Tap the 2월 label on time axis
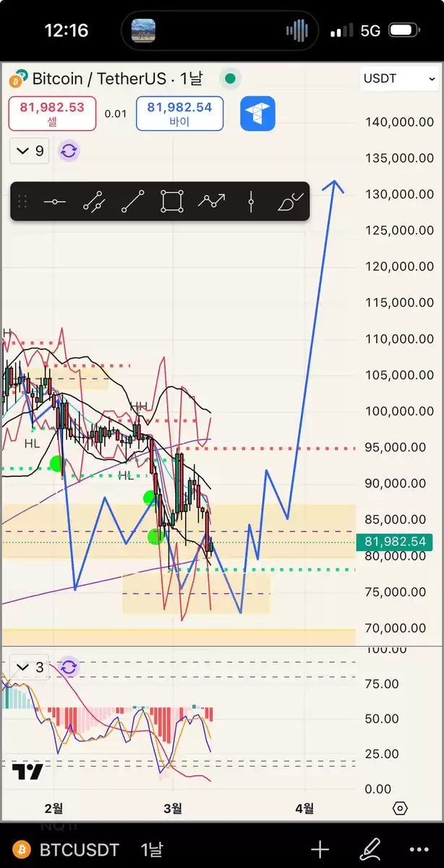The image size is (444, 868). pyautogui.click(x=54, y=808)
